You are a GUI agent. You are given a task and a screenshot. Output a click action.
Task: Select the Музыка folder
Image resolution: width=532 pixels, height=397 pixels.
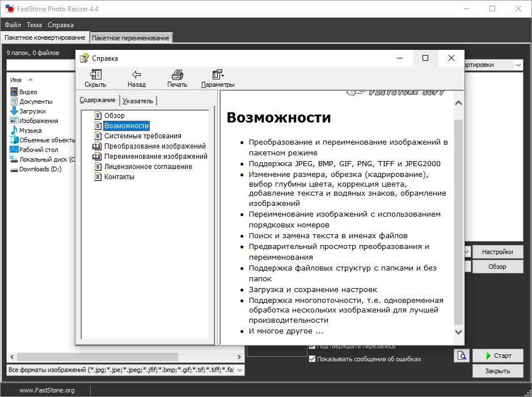coord(30,130)
